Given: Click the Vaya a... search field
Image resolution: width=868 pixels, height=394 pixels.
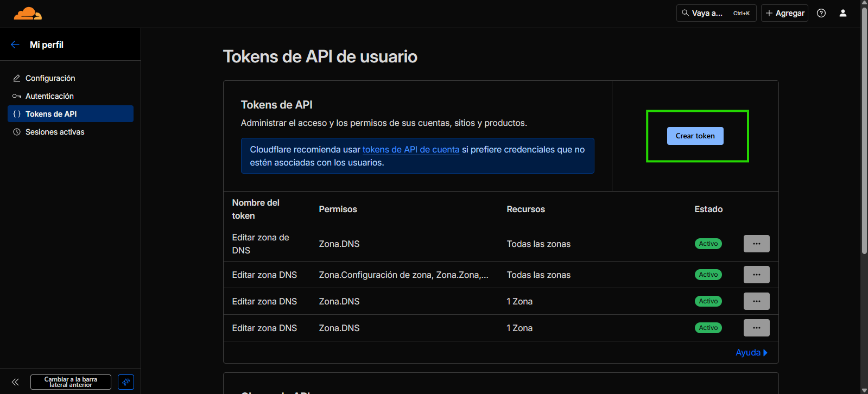Looking at the screenshot, I should pyautogui.click(x=715, y=13).
